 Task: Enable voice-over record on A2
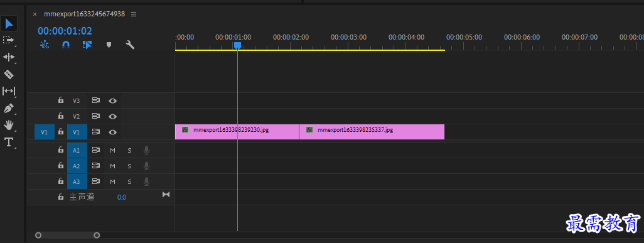[147, 166]
